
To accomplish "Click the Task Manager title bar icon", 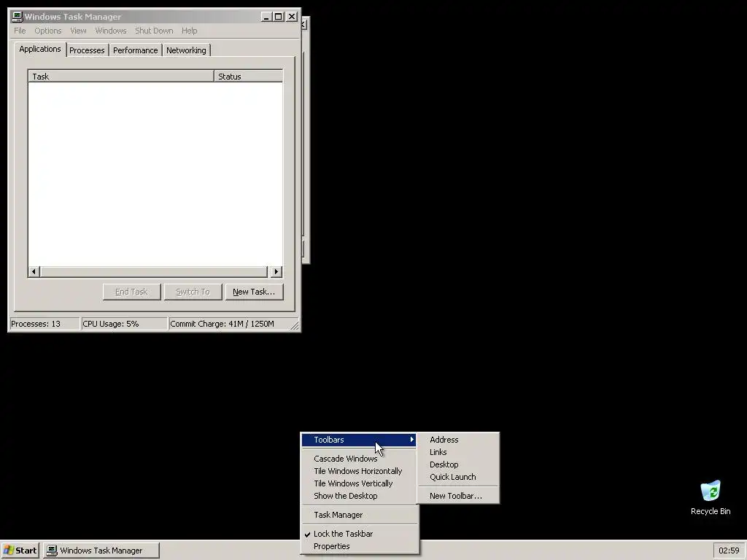I will click(18, 17).
